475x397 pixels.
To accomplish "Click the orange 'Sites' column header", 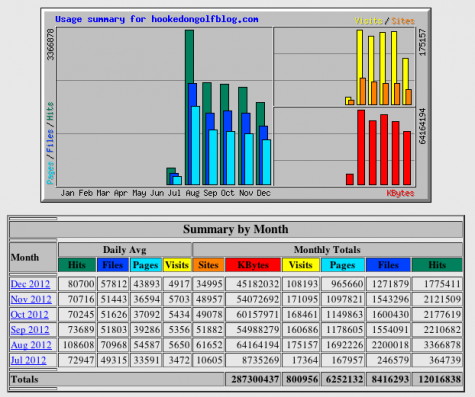I will 208,265.
